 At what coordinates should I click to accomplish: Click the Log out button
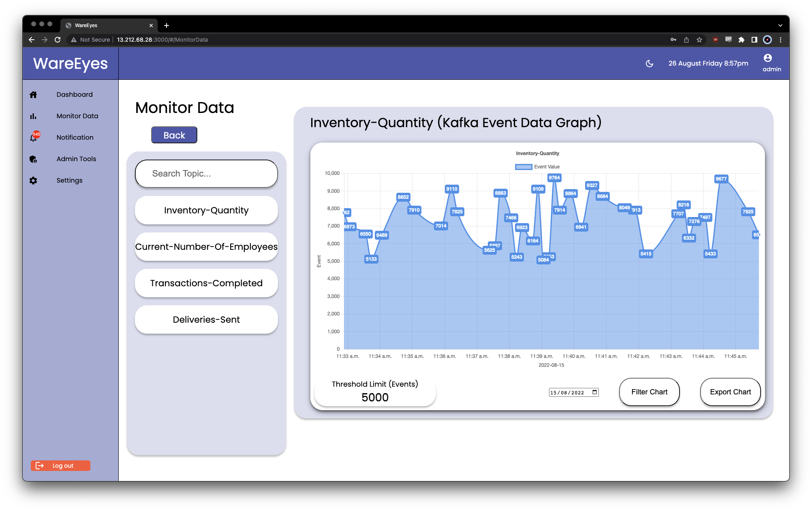tap(60, 466)
